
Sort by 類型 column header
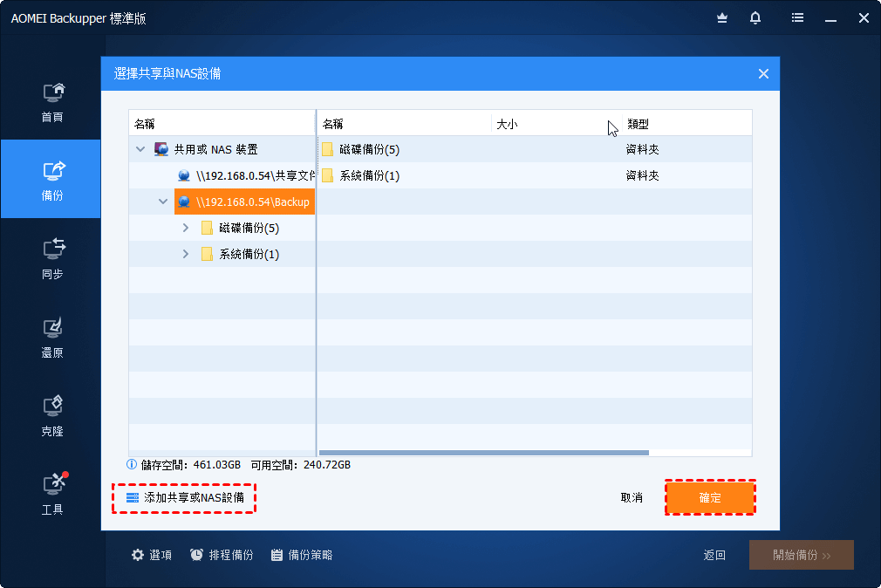point(686,124)
